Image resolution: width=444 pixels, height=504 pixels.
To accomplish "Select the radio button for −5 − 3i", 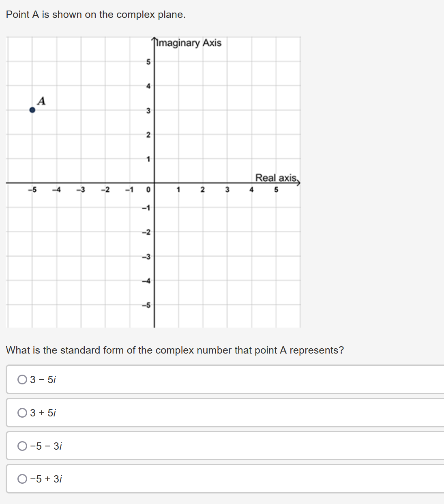I will (x=22, y=446).
